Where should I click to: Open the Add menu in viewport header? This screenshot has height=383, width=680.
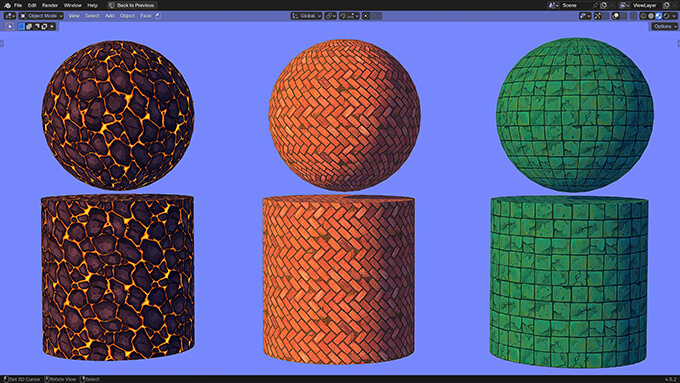tap(109, 16)
